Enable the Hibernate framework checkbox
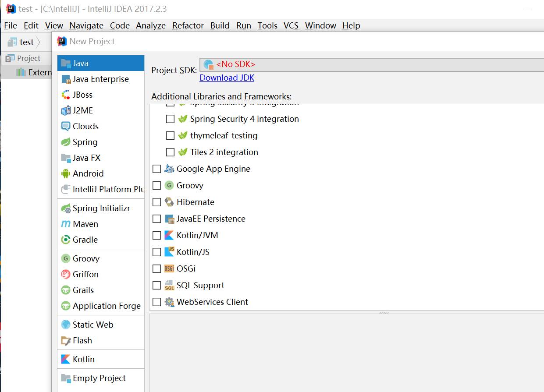Viewport: 544px width, 392px height. [156, 202]
